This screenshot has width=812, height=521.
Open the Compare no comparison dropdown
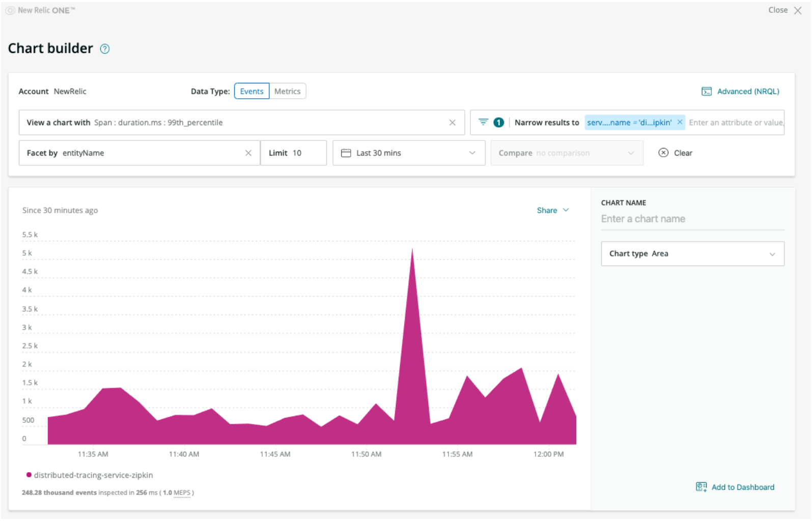coord(567,153)
